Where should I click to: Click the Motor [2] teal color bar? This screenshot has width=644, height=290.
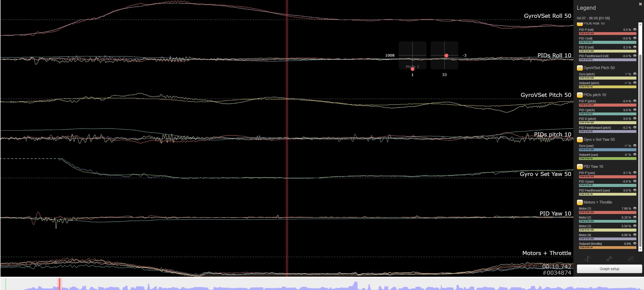click(608, 221)
